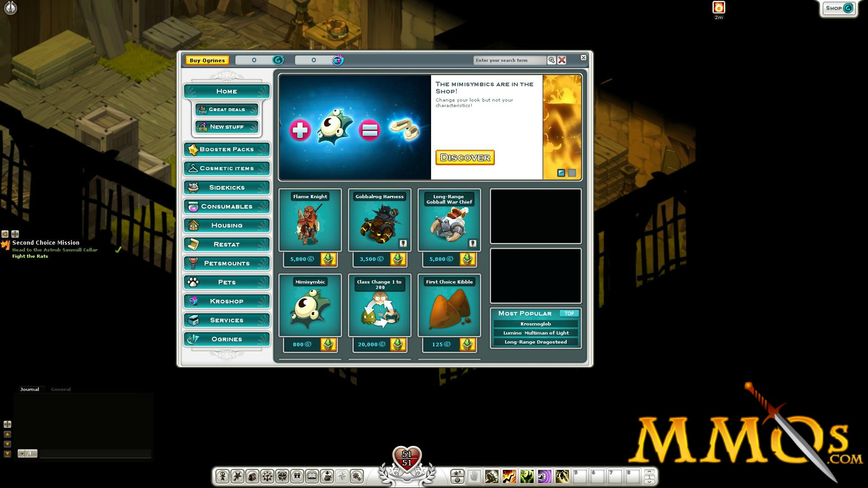The image size is (868, 488).
Task: Open the cogwheels settings icon in the bottom bar
Action: (357, 476)
